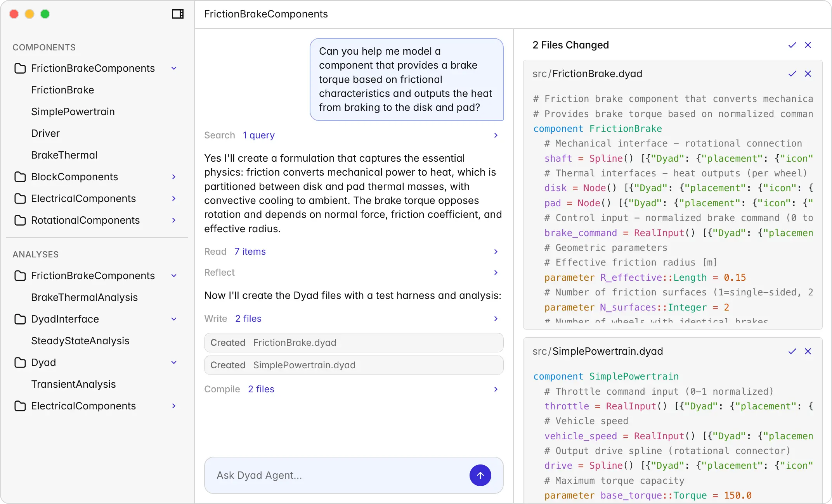Click the N_surfaces parameter code line
Image resolution: width=832 pixels, height=504 pixels.
(x=636, y=307)
